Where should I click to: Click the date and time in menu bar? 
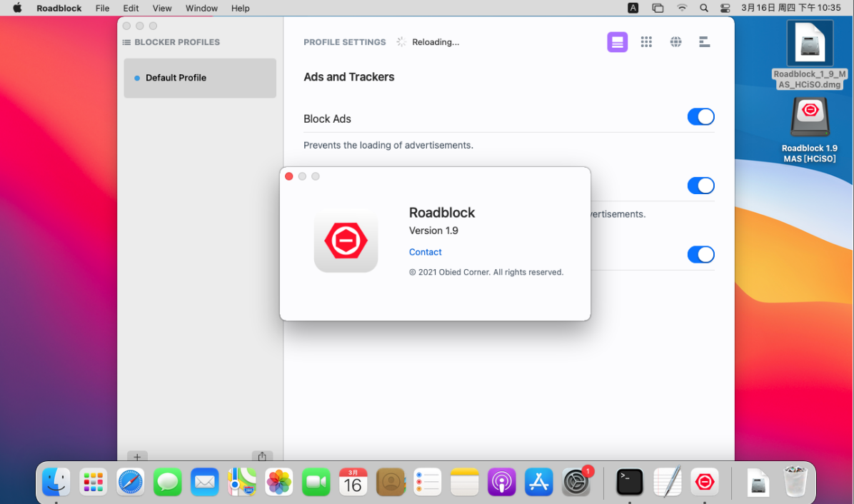(x=791, y=8)
